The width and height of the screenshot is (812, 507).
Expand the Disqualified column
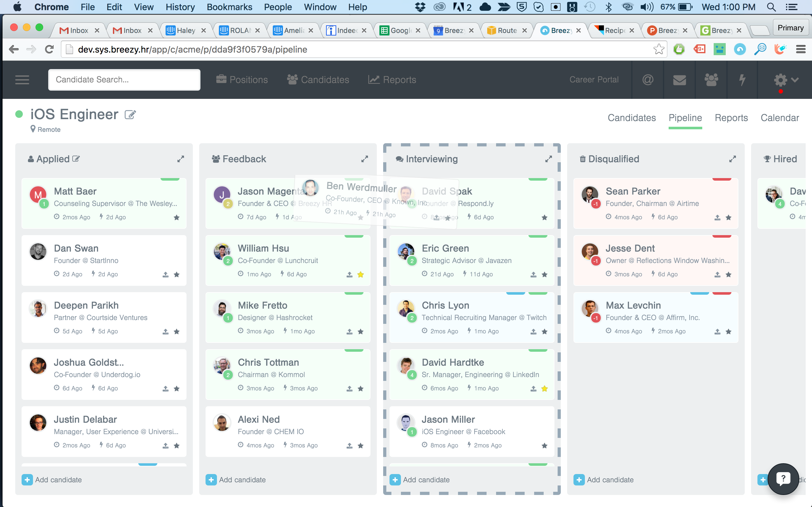pos(732,159)
